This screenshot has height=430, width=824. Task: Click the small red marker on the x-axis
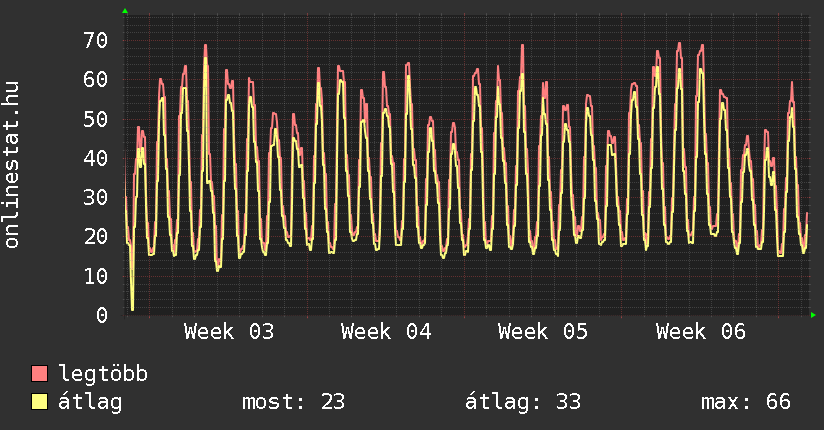click(464, 316)
